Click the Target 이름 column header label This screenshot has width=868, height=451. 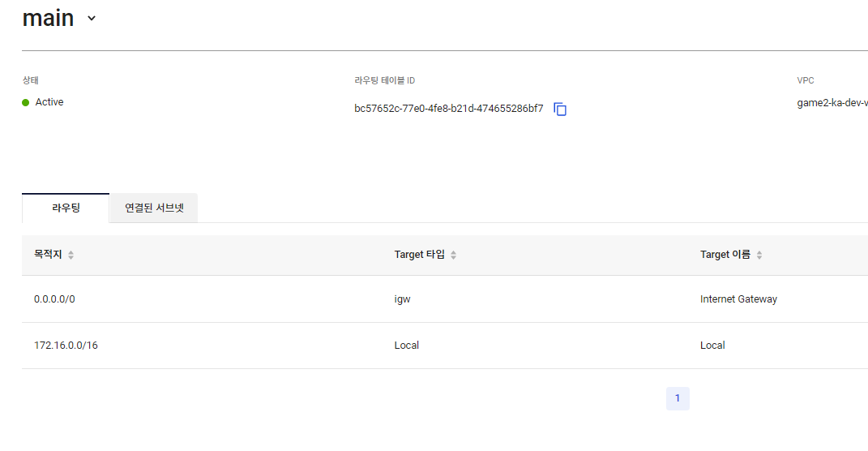725,255
